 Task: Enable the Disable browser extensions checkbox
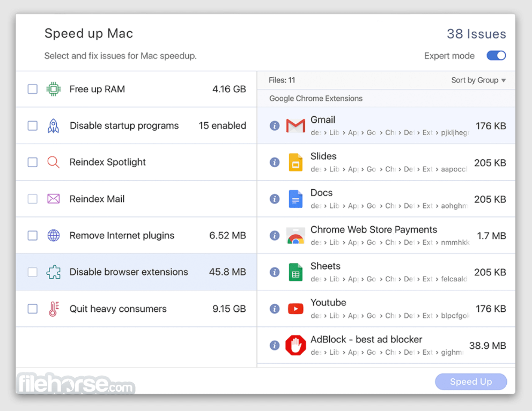pyautogui.click(x=33, y=272)
